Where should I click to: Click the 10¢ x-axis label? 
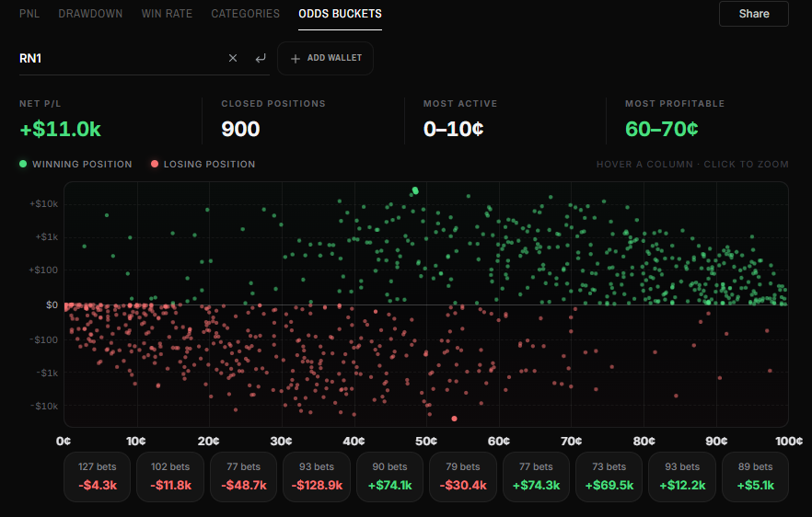coord(136,441)
